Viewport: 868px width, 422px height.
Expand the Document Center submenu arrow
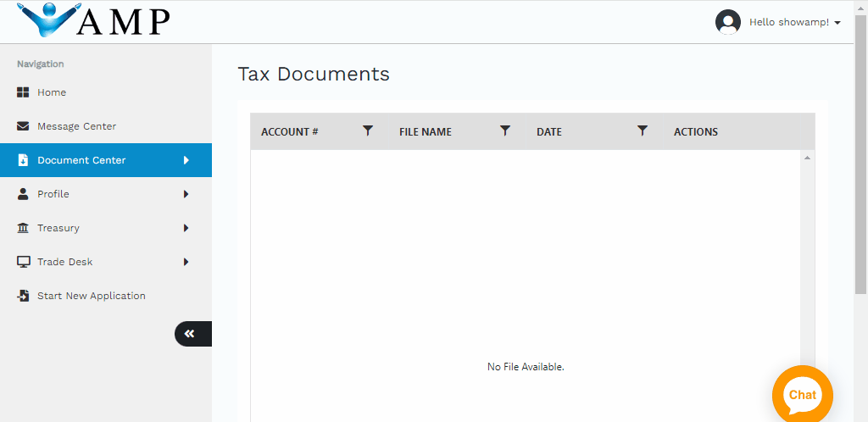pos(186,160)
